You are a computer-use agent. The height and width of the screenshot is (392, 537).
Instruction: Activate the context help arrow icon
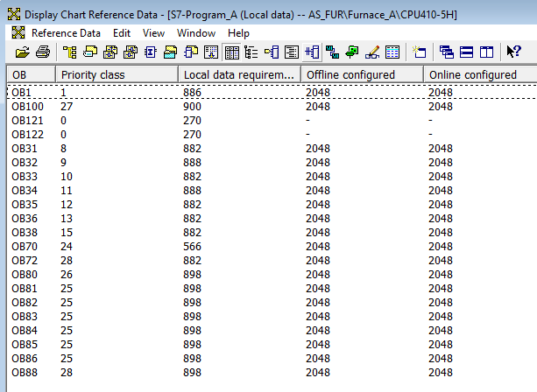pos(514,52)
